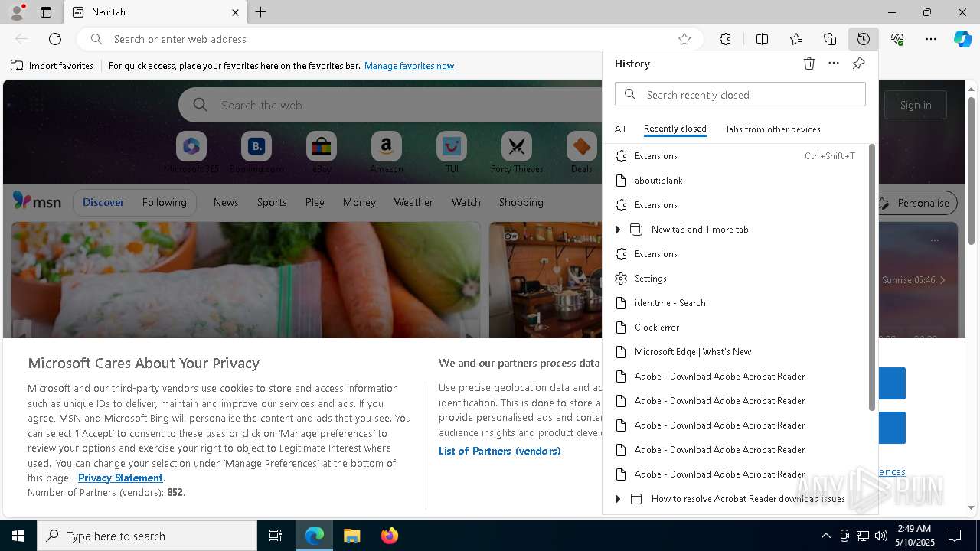Open the Privacy Statement link
The width and height of the screenshot is (980, 551).
120,478
